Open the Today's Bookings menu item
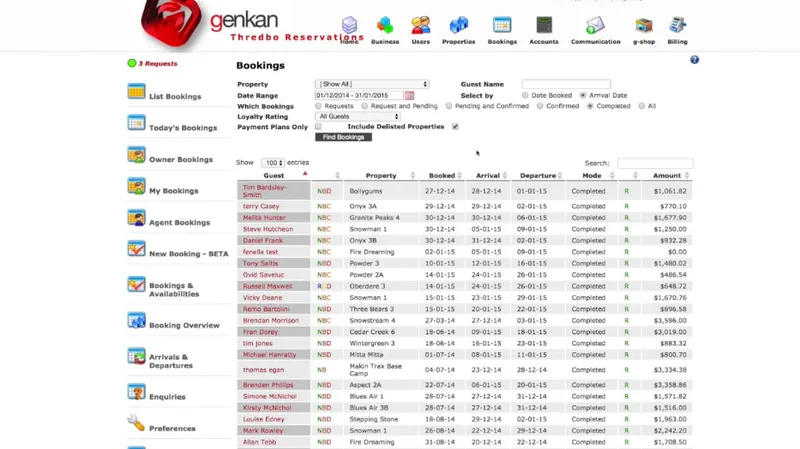Screen dimensions: 800x449 (x=183, y=128)
